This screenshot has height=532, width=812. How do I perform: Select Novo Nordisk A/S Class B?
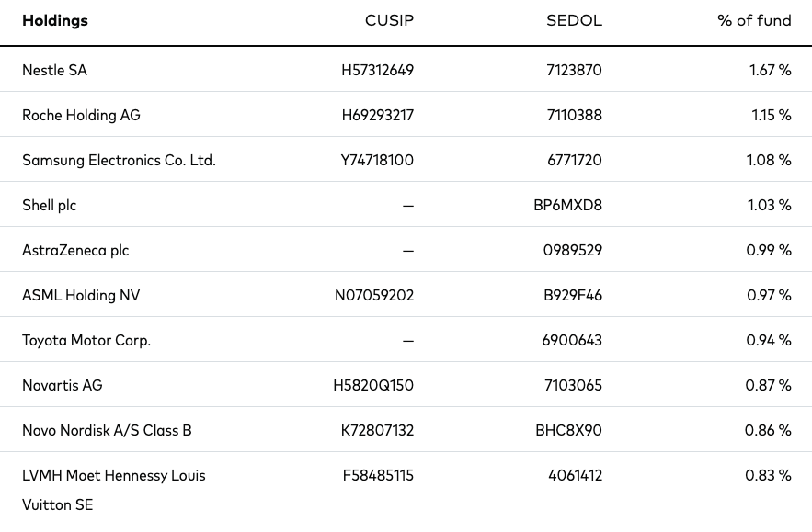(107, 430)
